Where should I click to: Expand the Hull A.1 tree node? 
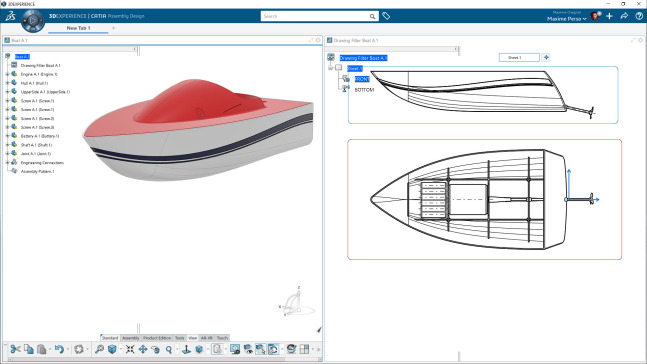[7, 83]
